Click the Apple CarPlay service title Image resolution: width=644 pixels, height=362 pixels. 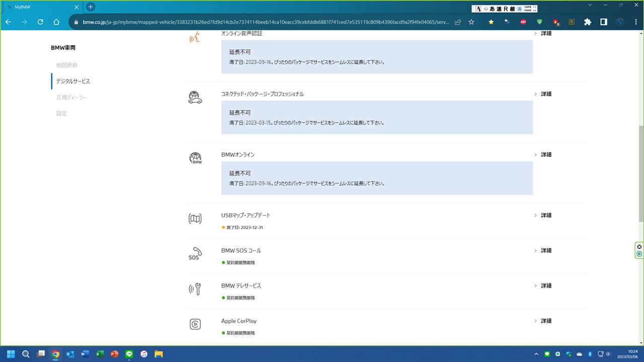[239, 321]
